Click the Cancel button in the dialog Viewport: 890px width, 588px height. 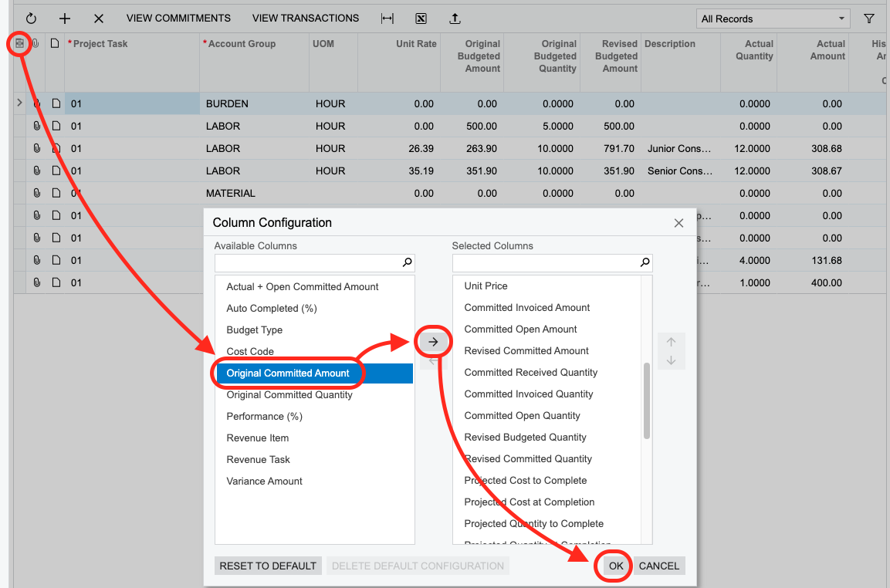[658, 566]
